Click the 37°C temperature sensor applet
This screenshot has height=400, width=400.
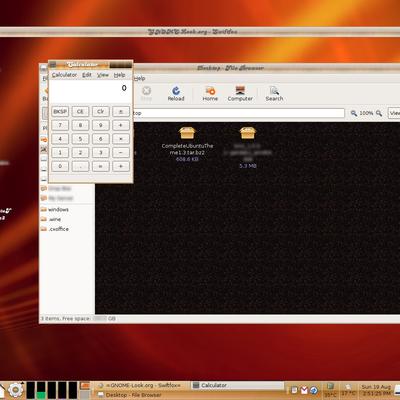(x=349, y=390)
